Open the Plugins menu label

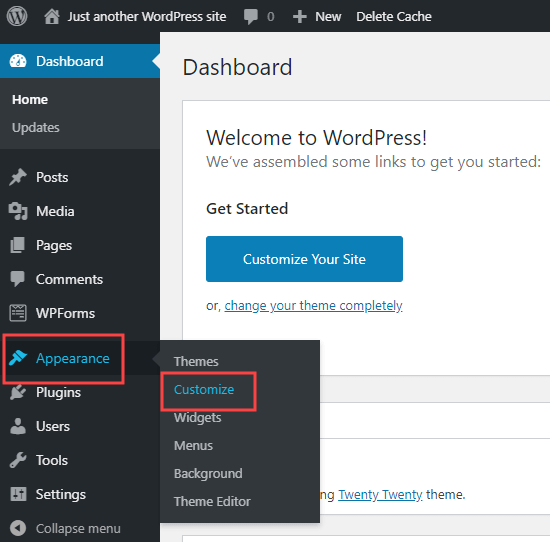point(58,393)
